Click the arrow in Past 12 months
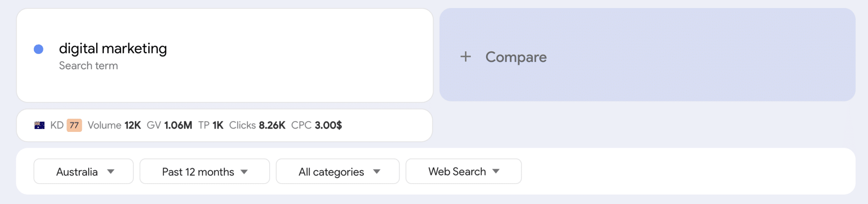This screenshot has height=204, width=868. [244, 172]
